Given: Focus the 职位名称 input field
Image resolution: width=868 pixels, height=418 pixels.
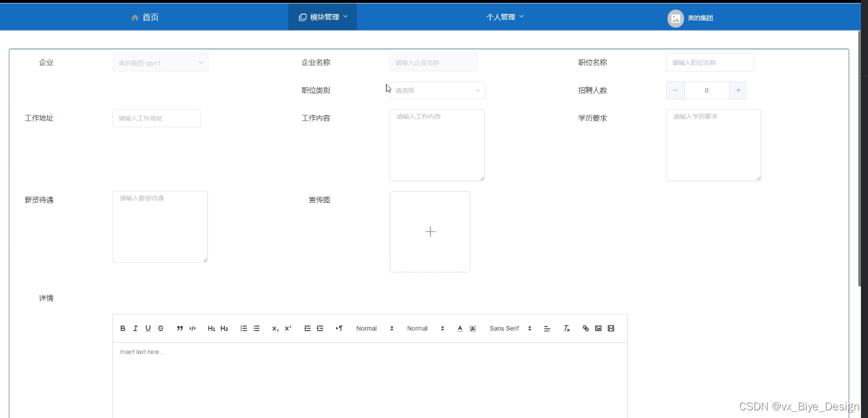Looking at the screenshot, I should pyautogui.click(x=710, y=63).
